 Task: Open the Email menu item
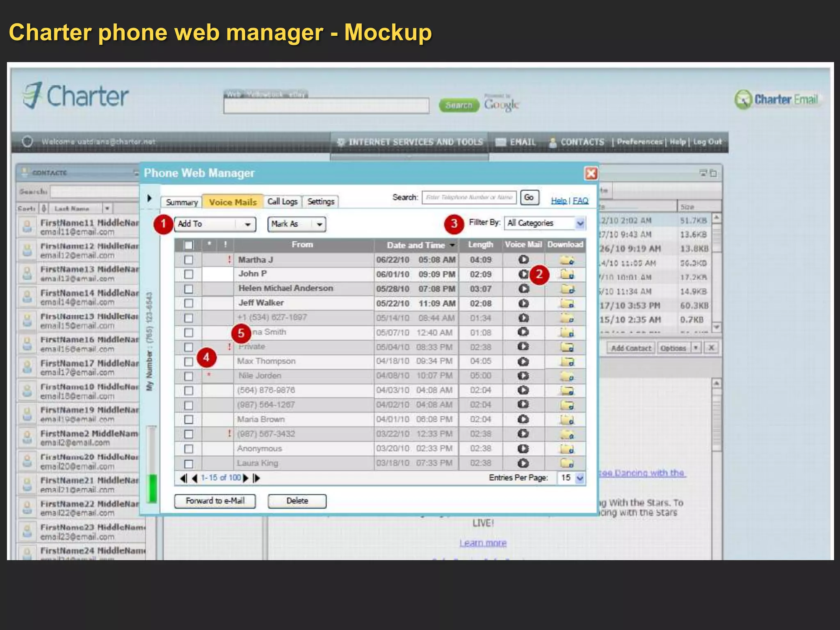(516, 142)
